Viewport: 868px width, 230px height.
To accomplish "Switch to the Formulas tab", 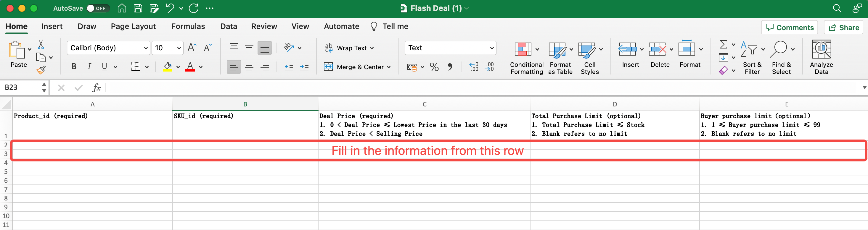I will point(188,26).
